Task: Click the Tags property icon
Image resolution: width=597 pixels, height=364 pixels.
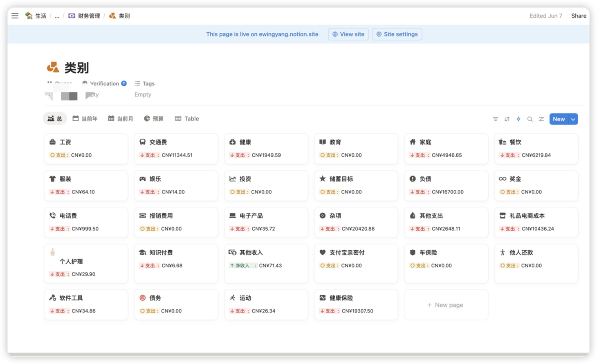Action: (x=137, y=83)
